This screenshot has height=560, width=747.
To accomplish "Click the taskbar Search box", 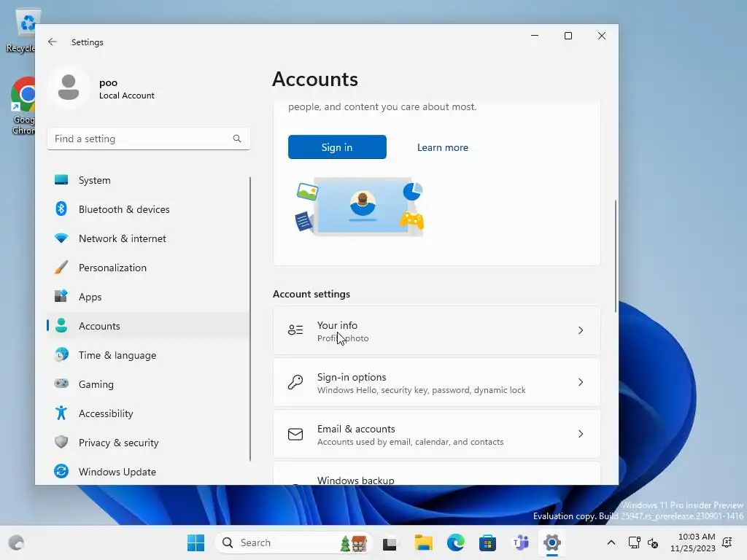I will point(293,542).
